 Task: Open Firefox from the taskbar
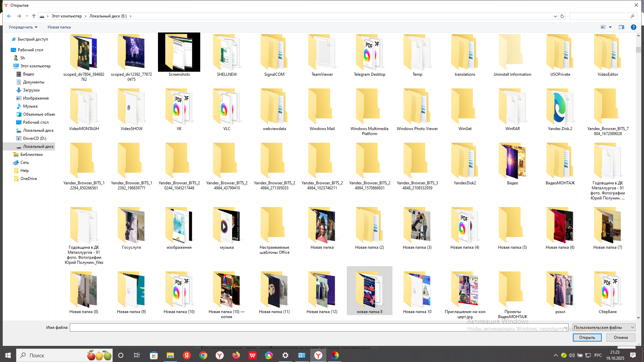tap(236, 355)
